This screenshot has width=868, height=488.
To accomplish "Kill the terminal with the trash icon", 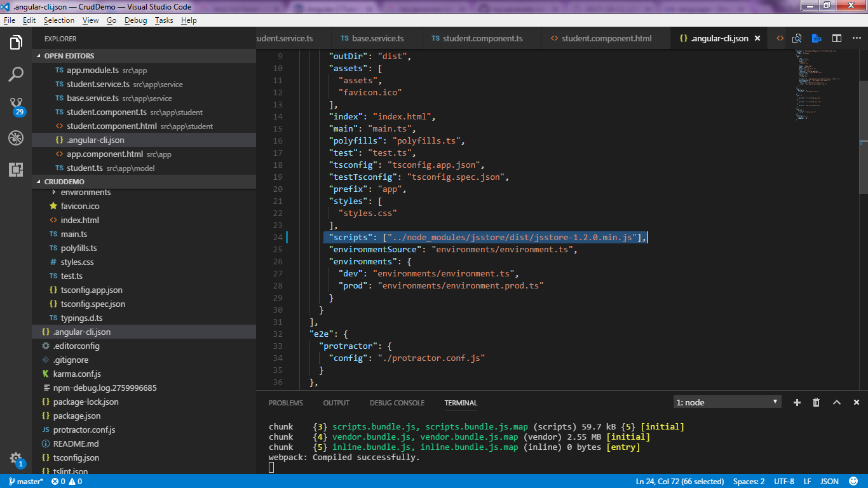I will [816, 402].
